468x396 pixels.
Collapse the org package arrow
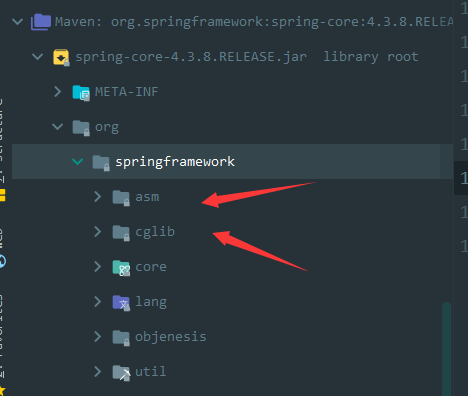click(58, 127)
